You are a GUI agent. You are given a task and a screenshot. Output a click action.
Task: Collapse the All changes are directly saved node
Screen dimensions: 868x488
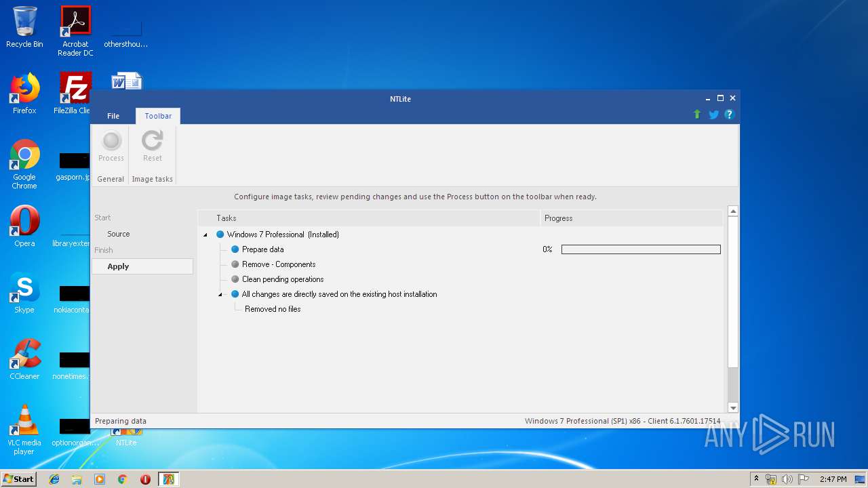click(x=220, y=295)
